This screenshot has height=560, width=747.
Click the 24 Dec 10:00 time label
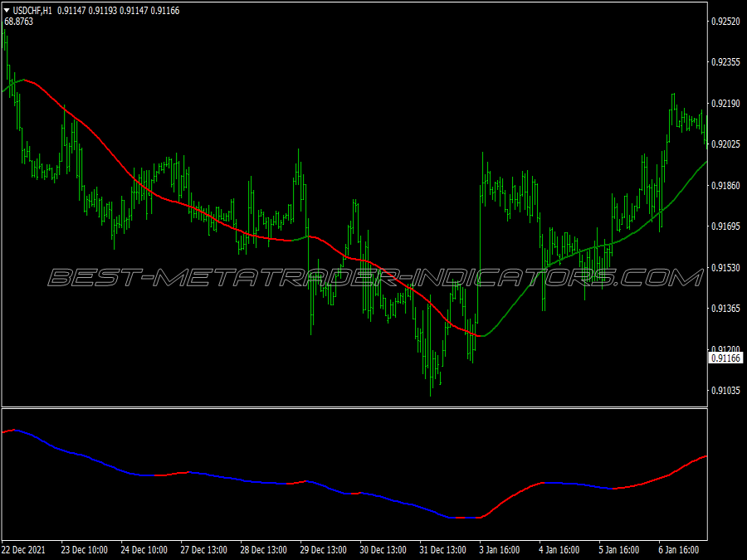tap(144, 550)
